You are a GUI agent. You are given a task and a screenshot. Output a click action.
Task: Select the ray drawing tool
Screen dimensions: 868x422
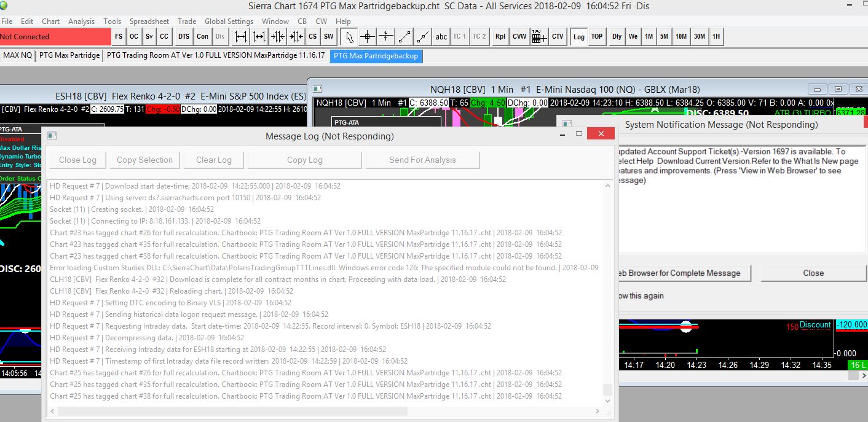coord(422,37)
